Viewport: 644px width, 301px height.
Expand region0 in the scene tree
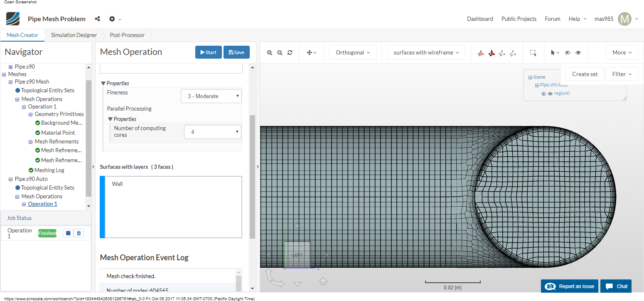pos(543,94)
